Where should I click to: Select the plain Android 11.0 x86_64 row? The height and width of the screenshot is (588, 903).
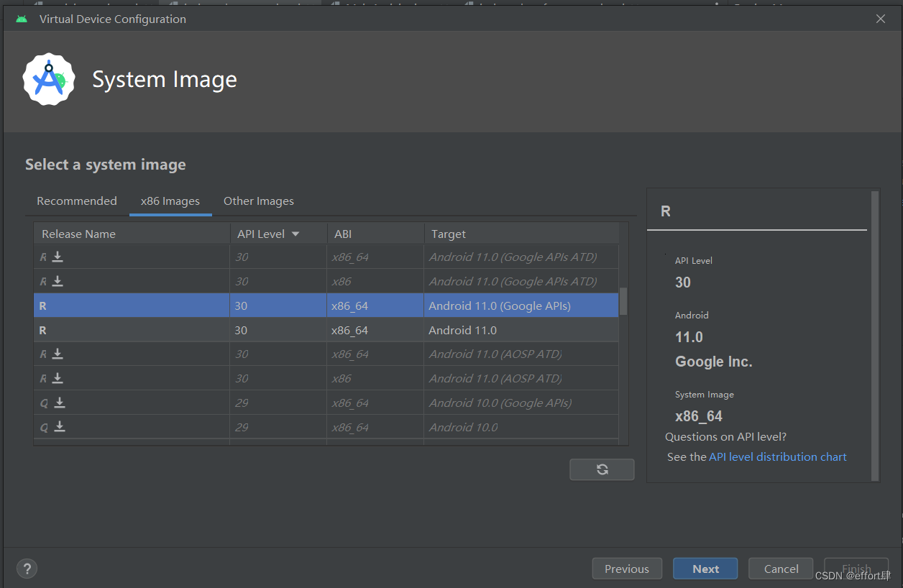click(326, 330)
